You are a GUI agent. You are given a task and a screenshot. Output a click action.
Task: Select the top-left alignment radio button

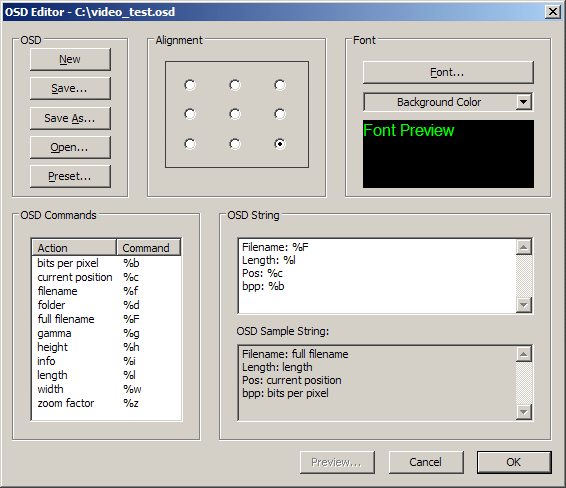(190, 85)
